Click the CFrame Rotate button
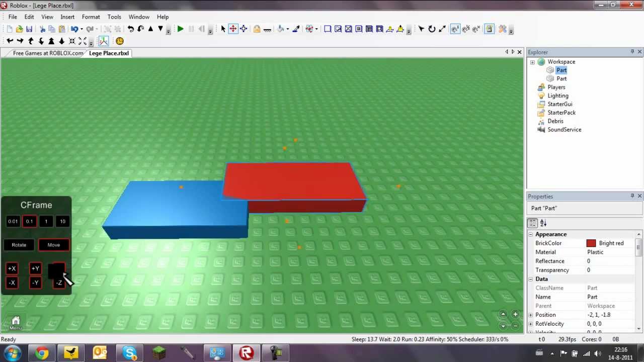 [x=19, y=245]
